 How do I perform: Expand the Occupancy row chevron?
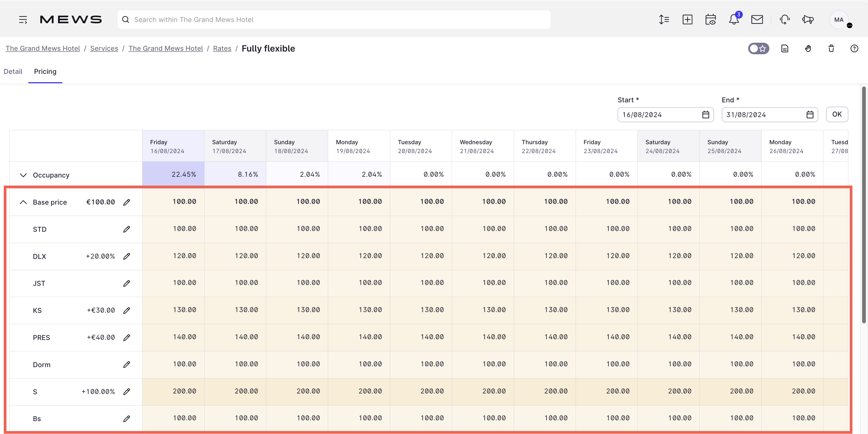click(23, 175)
